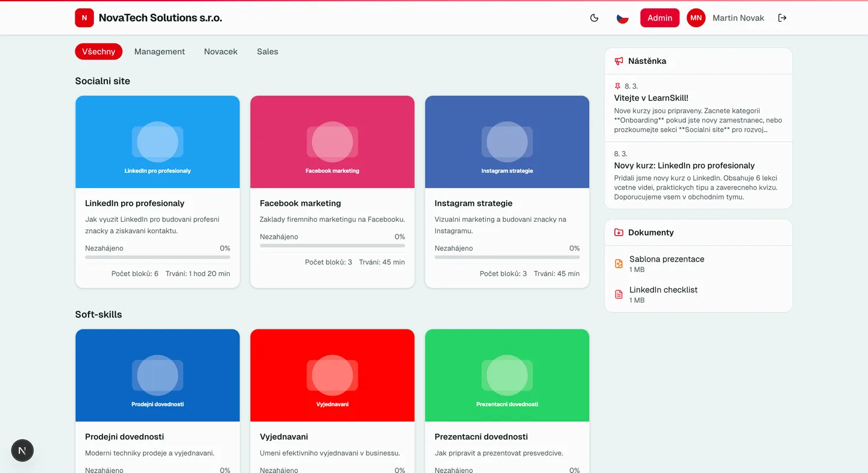Screen dimensions: 868x473
Task: Click the download icon beside Dokumenty header
Action: (618, 232)
